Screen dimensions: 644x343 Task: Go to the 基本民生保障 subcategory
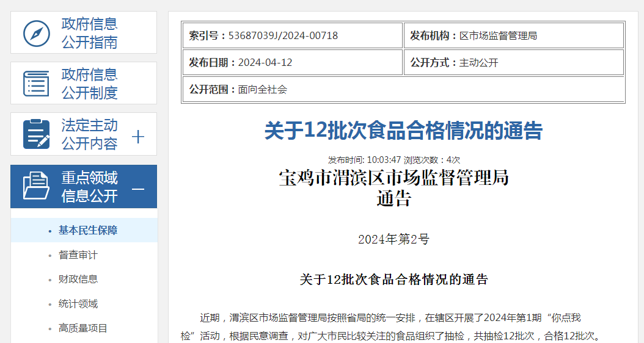(88, 230)
